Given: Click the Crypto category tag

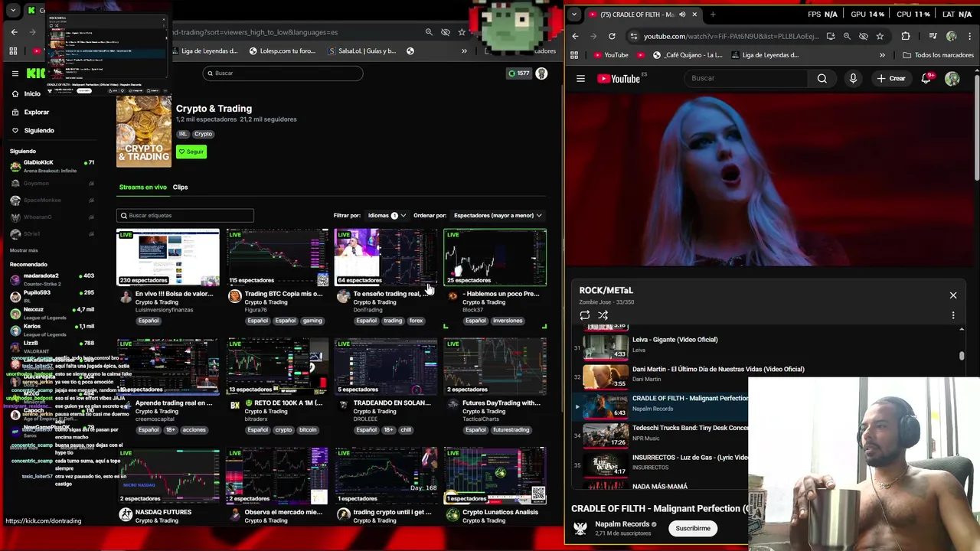Looking at the screenshot, I should tap(203, 134).
